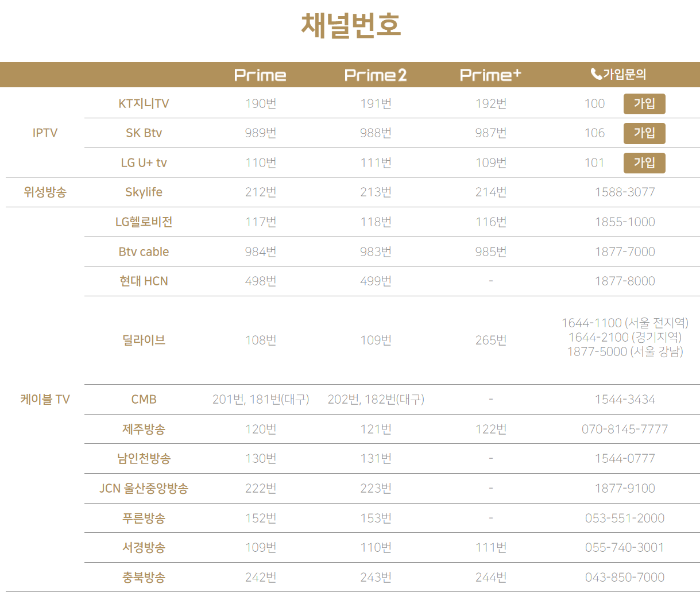Screen dimensions: 700x592
Task: Click the 985번 channel cell
Action: (x=491, y=252)
